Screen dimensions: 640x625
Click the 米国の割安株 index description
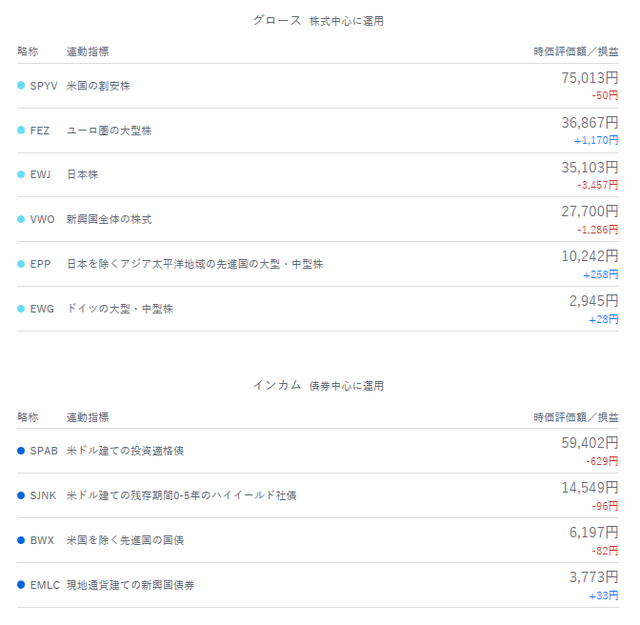point(98,86)
